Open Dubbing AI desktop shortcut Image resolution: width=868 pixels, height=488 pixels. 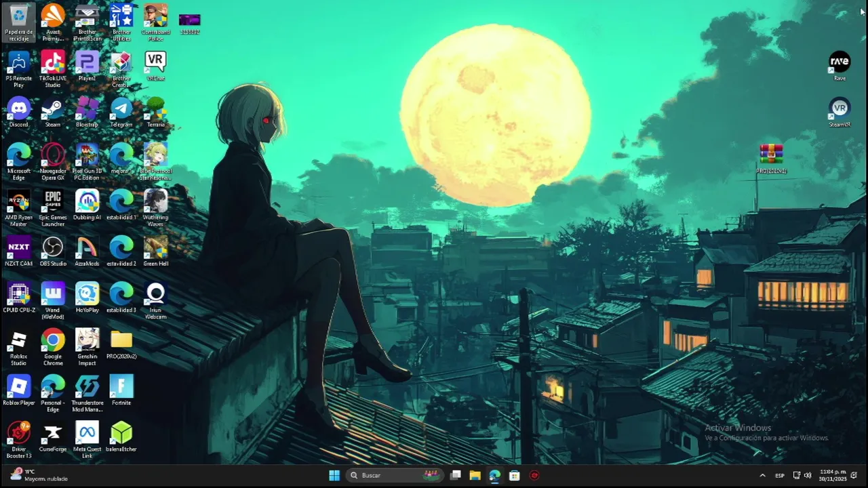(87, 205)
